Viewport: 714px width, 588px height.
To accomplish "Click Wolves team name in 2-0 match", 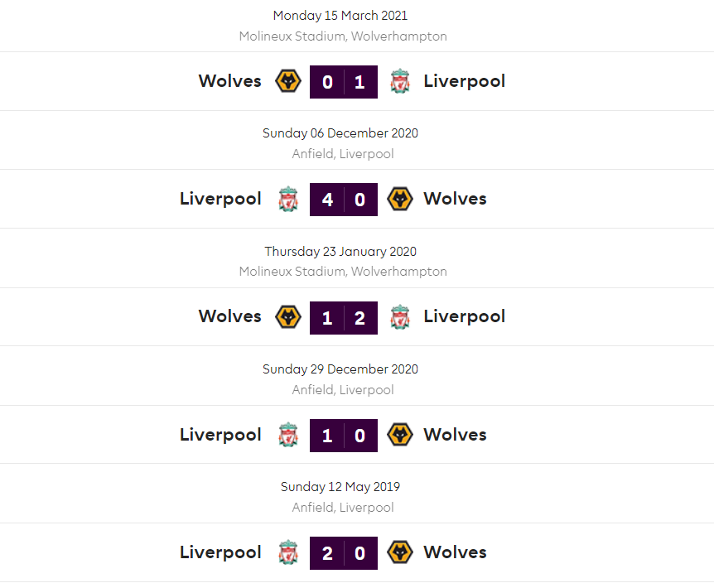I will [455, 552].
